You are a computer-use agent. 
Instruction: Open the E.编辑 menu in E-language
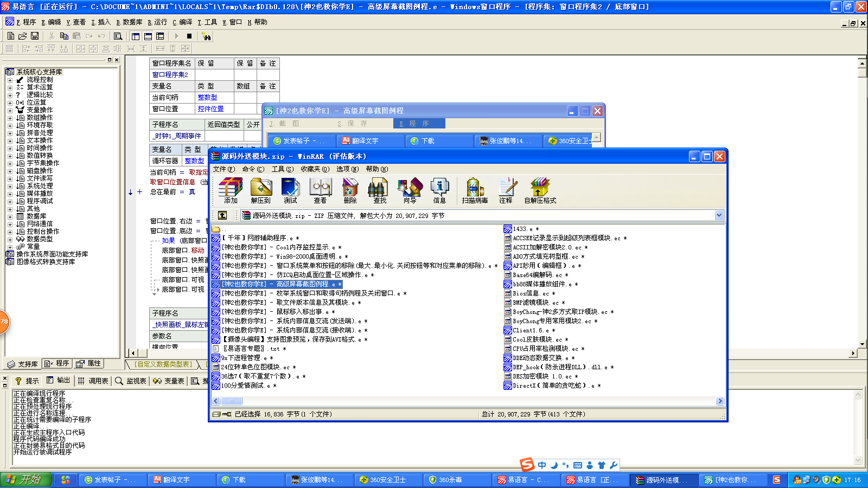[x=51, y=22]
